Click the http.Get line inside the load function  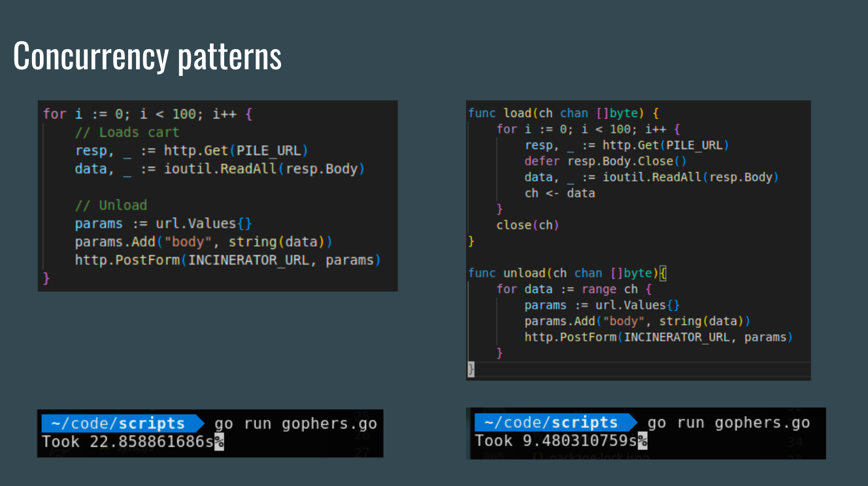pos(626,145)
